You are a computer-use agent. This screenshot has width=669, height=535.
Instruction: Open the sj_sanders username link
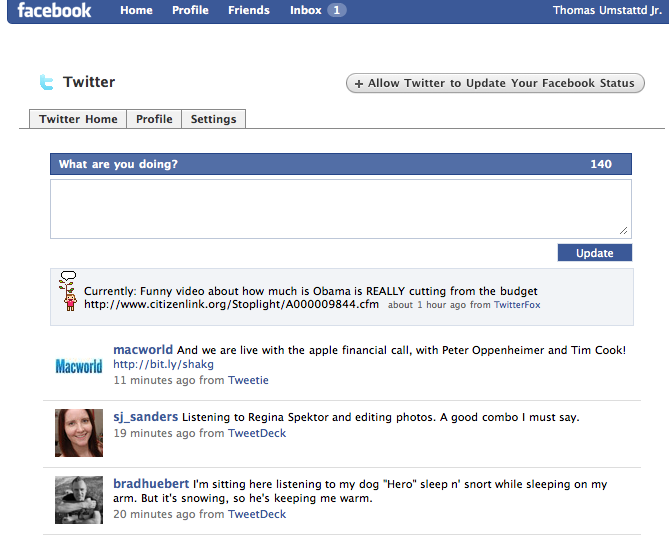point(145,417)
